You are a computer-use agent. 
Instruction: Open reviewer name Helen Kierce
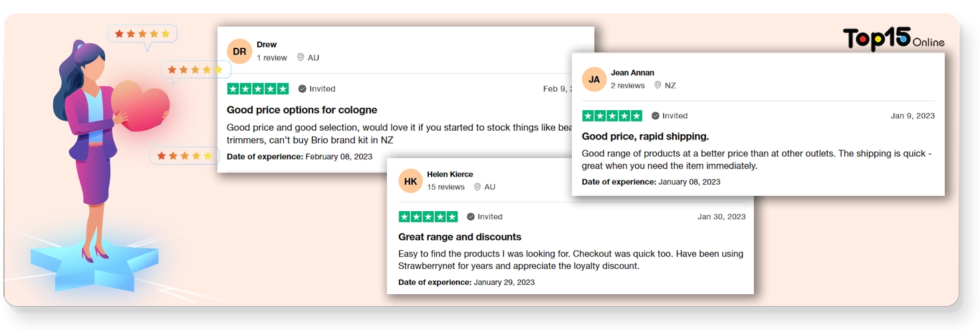coord(450,174)
